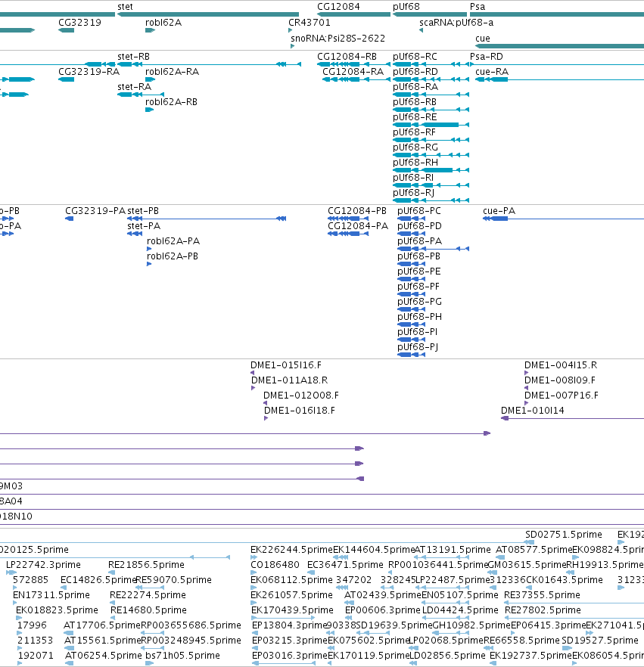Viewport: 644px width, 667px height.
Task: Click the DME1-004I15.R label
Action: [561, 365]
